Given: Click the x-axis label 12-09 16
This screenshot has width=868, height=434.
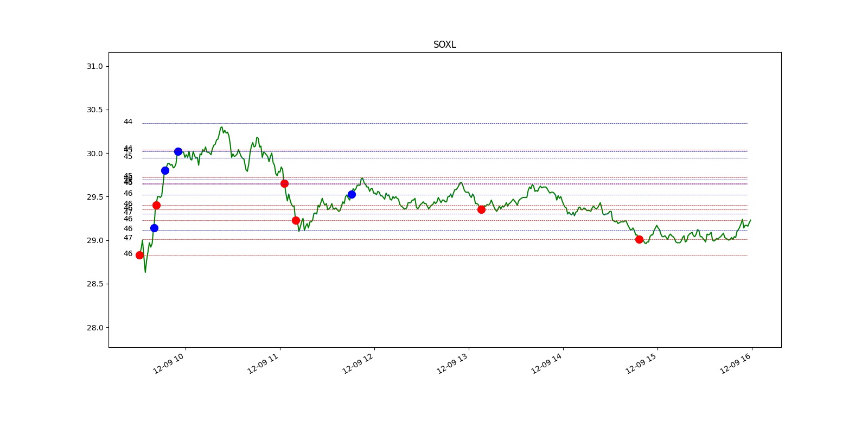Looking at the screenshot, I should click(x=735, y=363).
